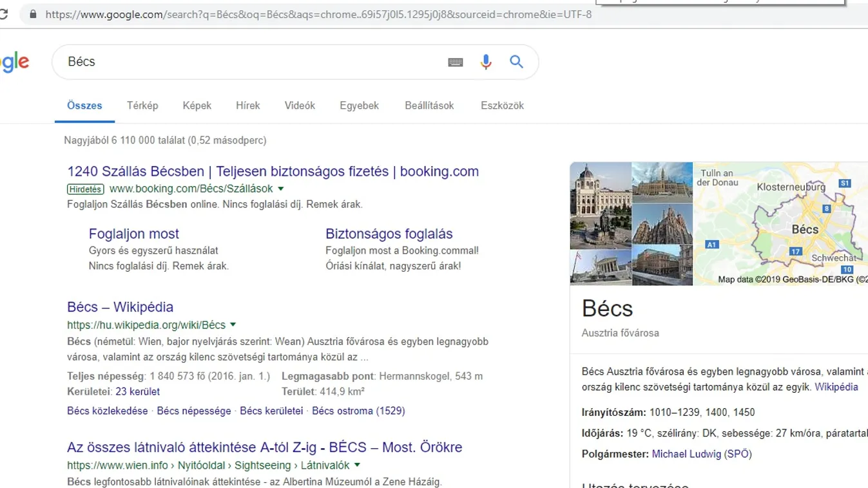
Task: Open the Videók tab
Action: pos(300,106)
